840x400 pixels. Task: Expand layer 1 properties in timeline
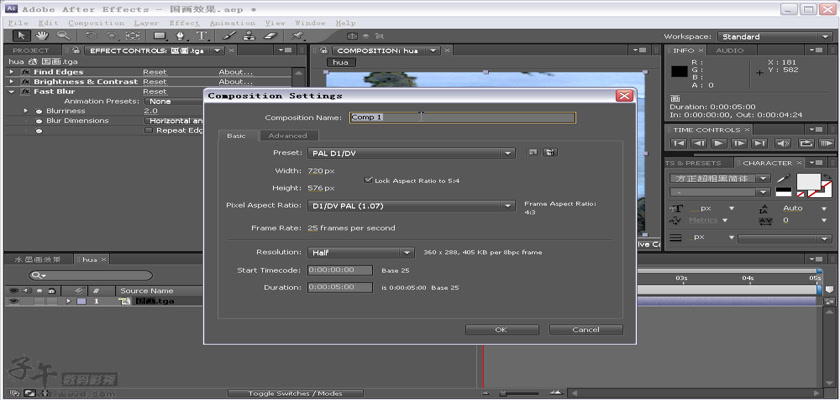click(68, 301)
